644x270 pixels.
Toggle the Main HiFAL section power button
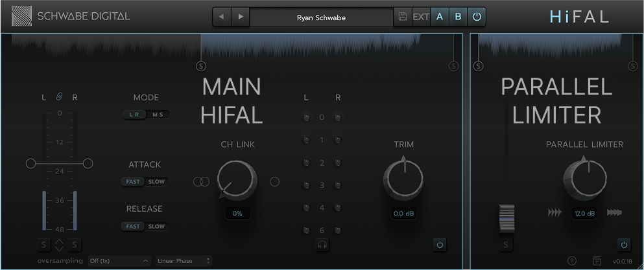pos(440,245)
